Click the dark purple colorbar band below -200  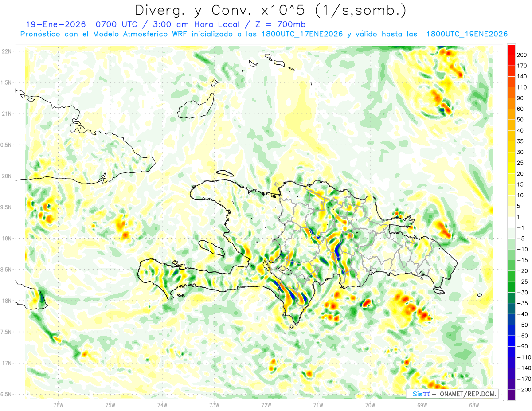[x=511, y=395]
